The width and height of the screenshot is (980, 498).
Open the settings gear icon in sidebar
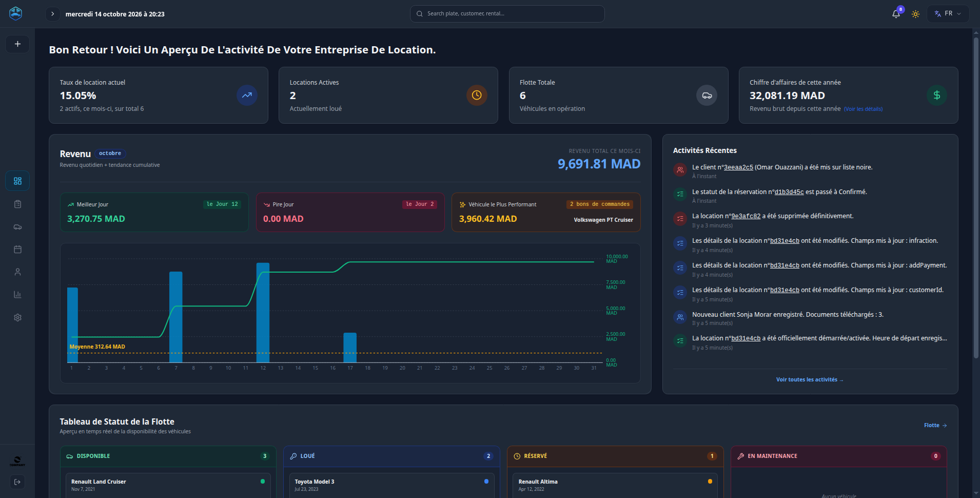17,318
